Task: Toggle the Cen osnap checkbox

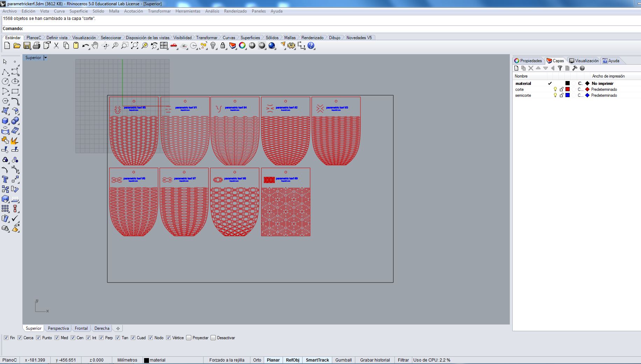Action: pyautogui.click(x=73, y=338)
